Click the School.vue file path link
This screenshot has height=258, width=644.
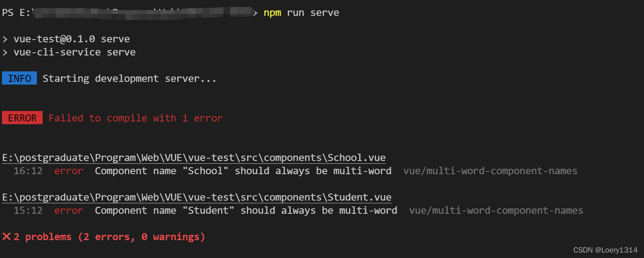(194, 158)
